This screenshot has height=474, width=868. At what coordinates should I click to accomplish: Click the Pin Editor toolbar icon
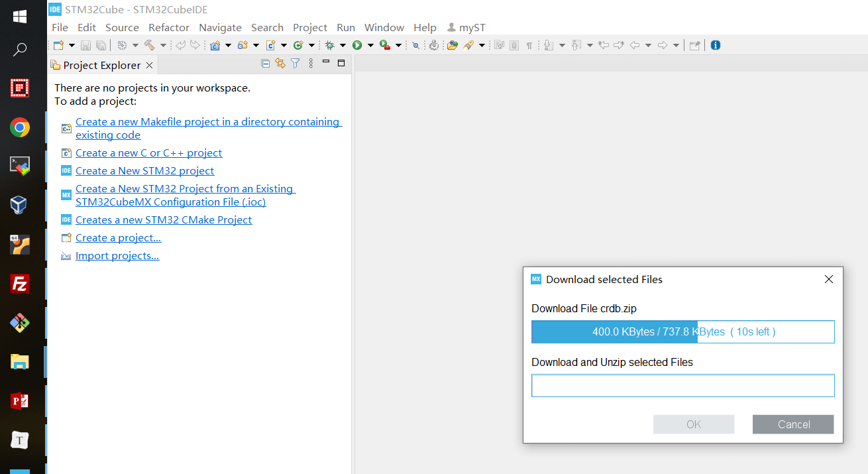click(x=694, y=45)
